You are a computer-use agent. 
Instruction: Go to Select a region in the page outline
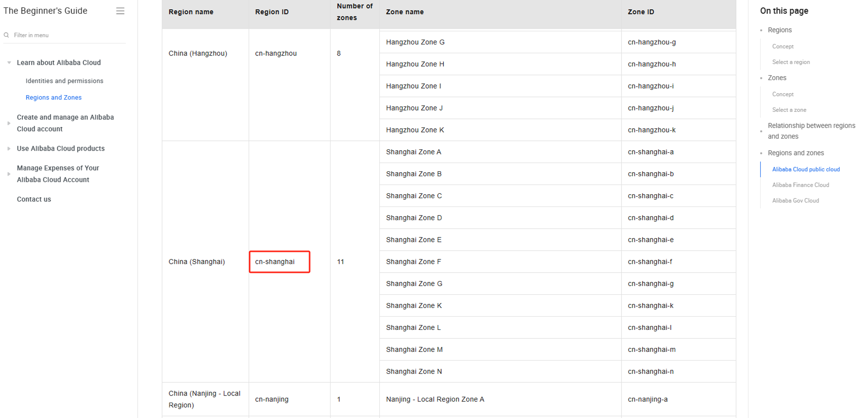coord(791,62)
